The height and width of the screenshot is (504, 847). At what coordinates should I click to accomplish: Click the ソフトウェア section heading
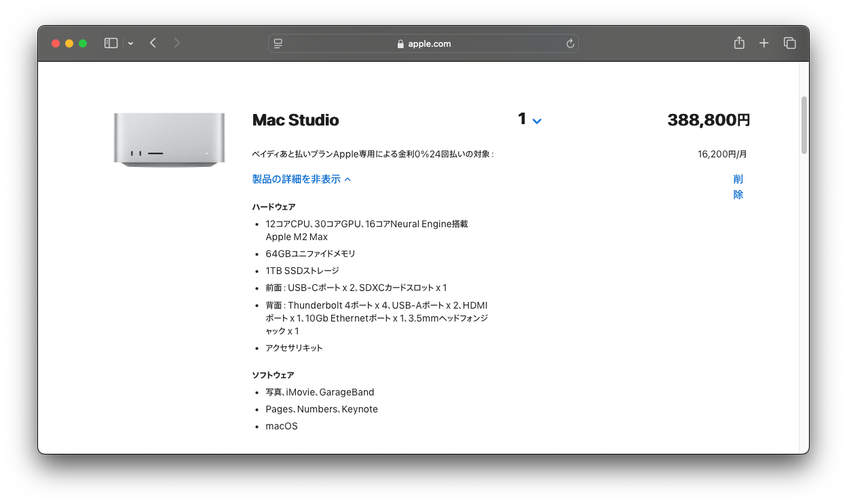coord(274,375)
